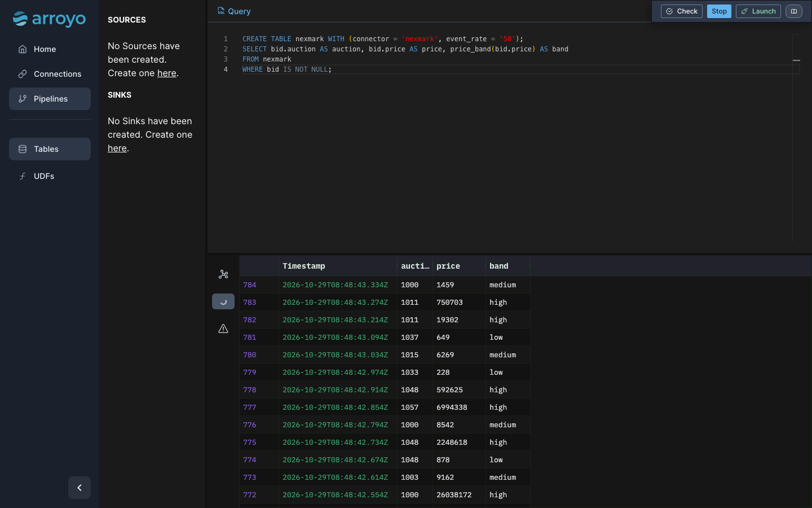Click the price value 6994338

(452, 408)
